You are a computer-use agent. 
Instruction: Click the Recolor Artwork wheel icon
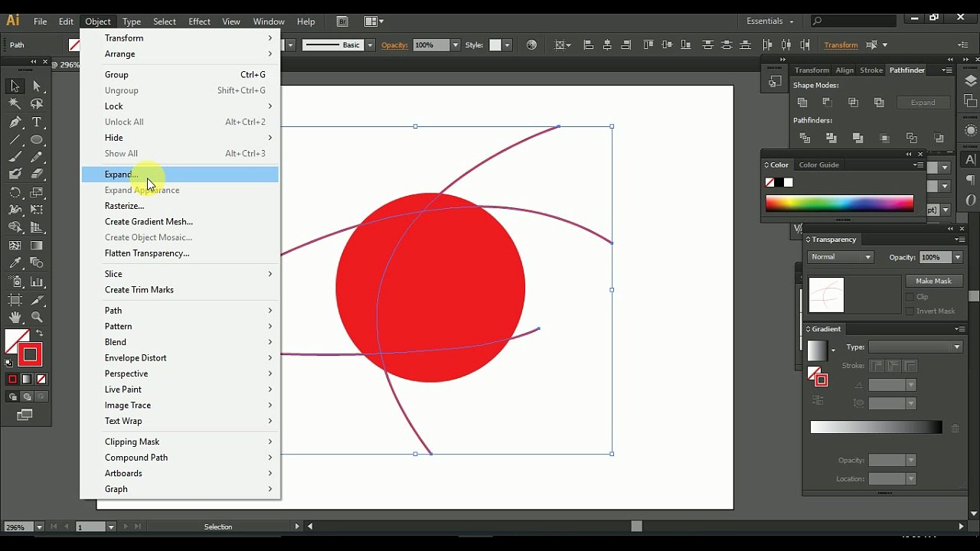[532, 45]
